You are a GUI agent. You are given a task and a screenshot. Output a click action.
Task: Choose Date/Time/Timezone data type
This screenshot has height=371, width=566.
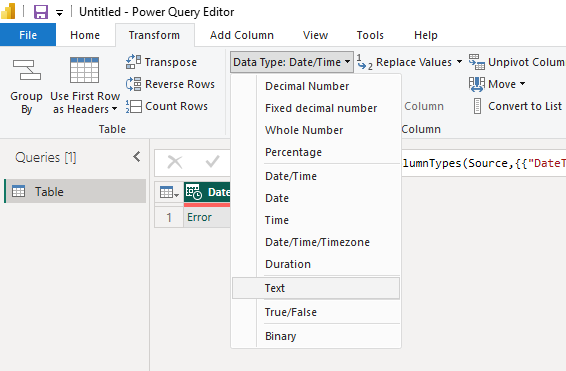coord(316,242)
